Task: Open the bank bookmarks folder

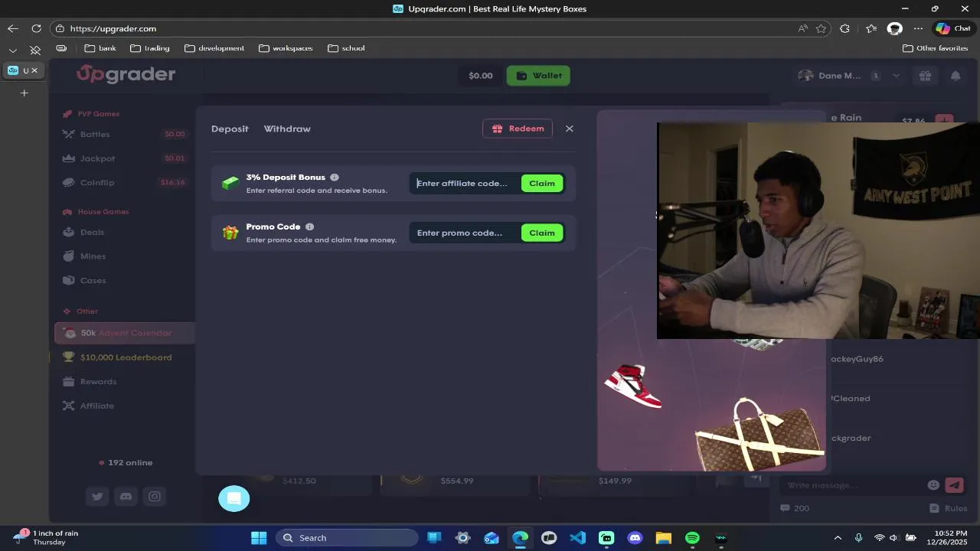Action: point(100,48)
